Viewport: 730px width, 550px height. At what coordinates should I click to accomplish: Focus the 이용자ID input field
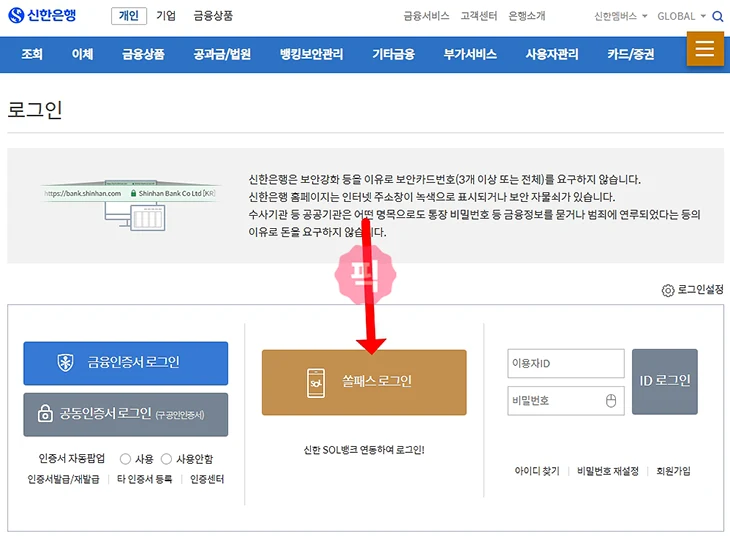[566, 363]
